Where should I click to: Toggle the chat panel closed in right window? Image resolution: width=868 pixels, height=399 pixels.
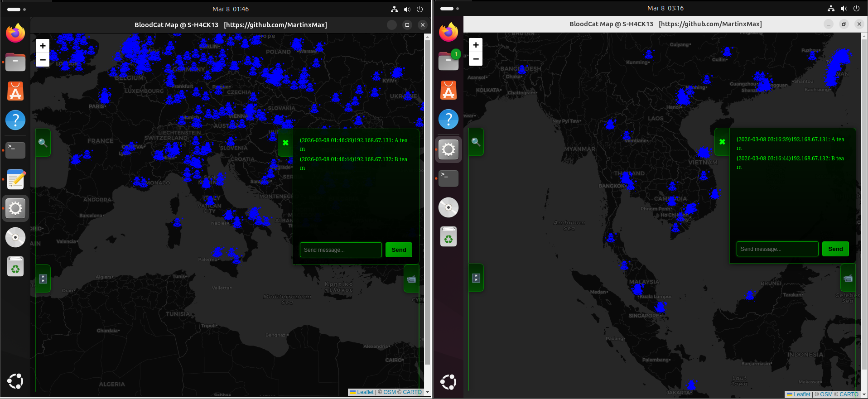click(x=722, y=142)
